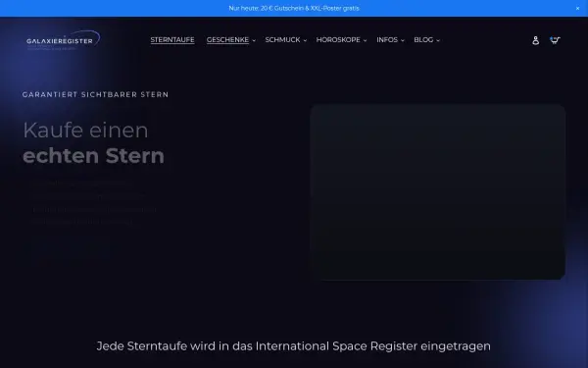Click the 'Garantiert sichtbarer Stern' tagline
This screenshot has width=588, height=368.
tap(96, 94)
